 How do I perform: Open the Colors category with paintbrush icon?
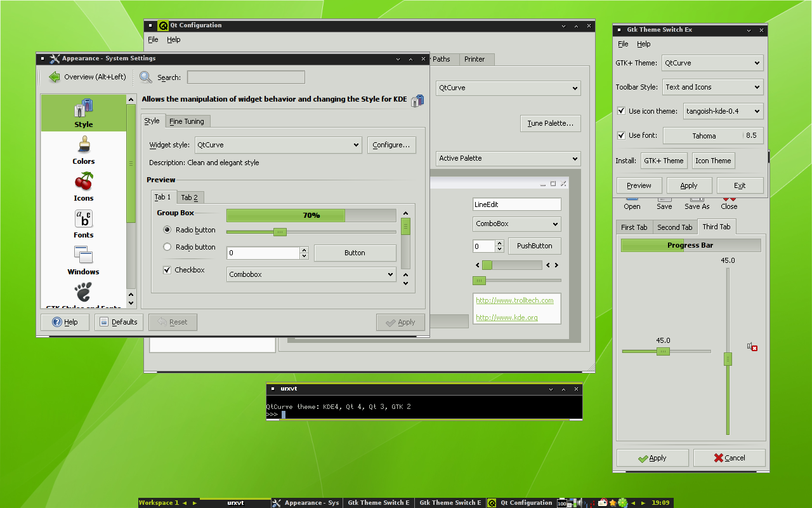pos(83,145)
